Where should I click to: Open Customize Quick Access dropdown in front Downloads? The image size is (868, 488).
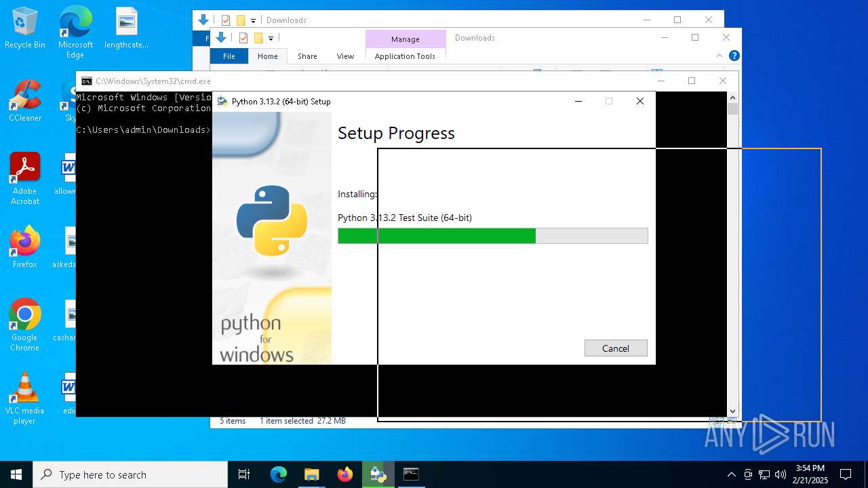click(x=271, y=39)
